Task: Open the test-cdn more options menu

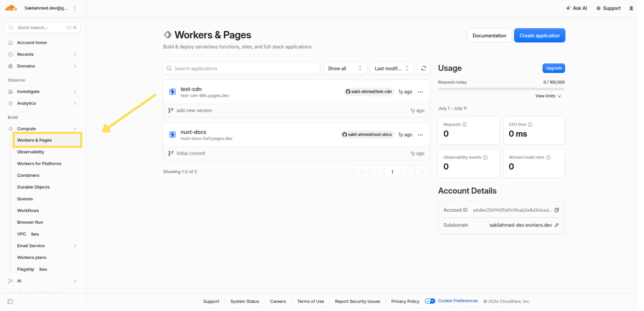Action: pyautogui.click(x=420, y=92)
